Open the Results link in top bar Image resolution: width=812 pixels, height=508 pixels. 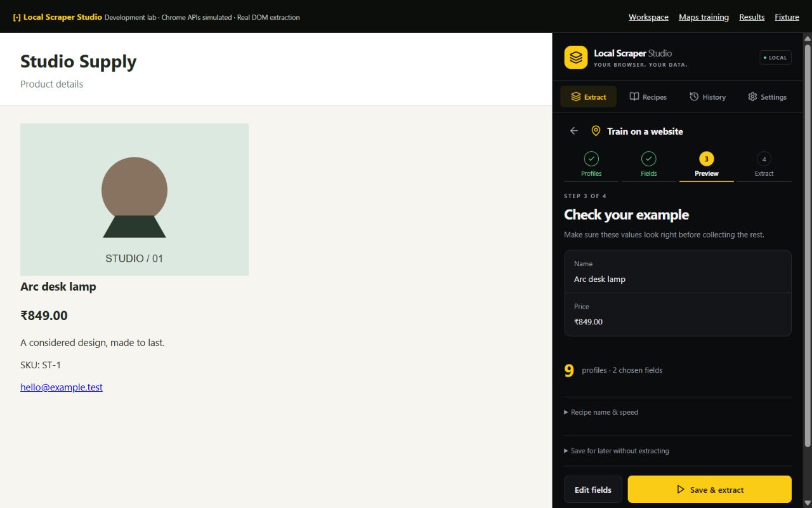pos(752,17)
